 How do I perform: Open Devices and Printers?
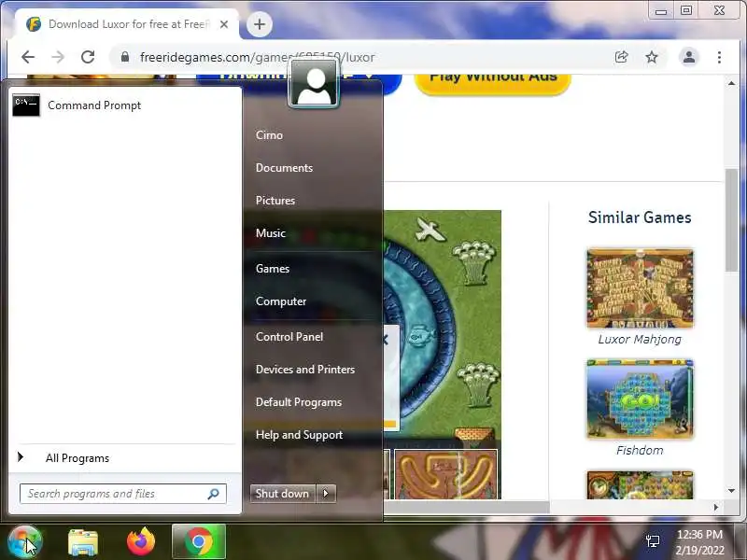(305, 370)
